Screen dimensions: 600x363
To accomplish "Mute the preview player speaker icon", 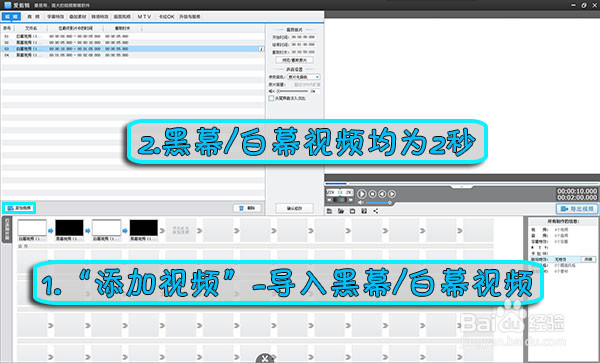I will 361,203.
